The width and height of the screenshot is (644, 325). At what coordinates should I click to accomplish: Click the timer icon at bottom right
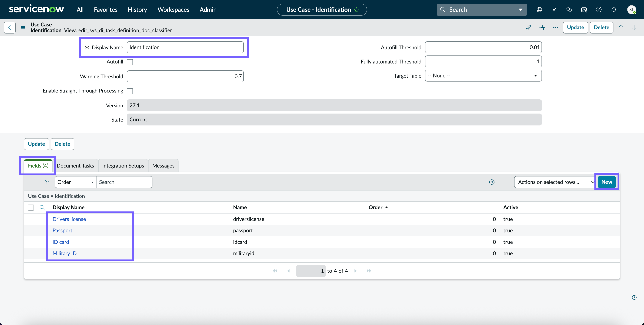(634, 297)
